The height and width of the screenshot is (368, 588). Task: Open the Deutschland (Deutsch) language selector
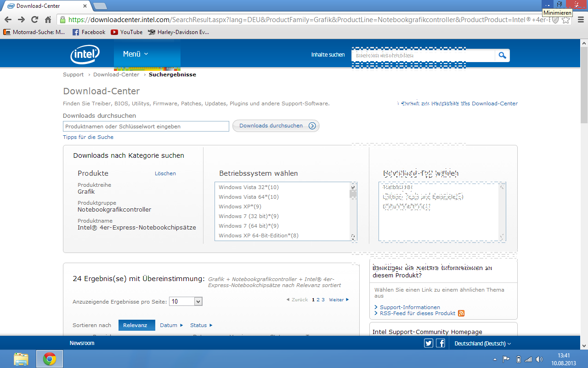pos(482,344)
